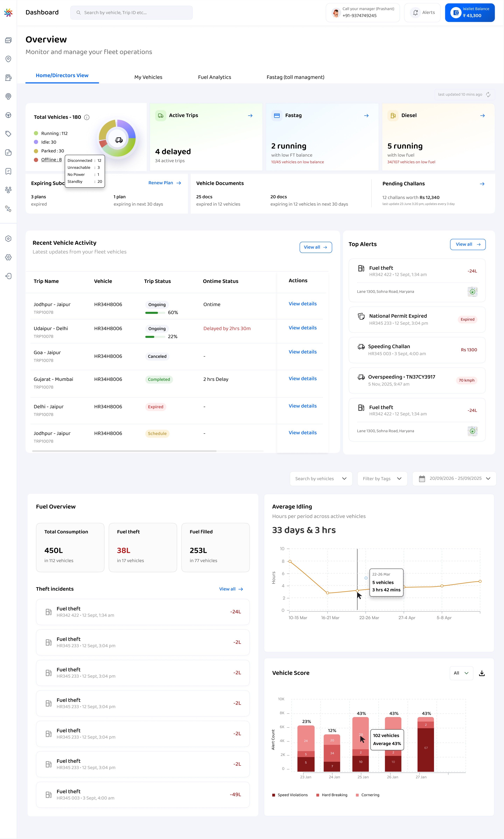View details for Delhi - Jaipur trip
Viewport: 504px width, 839px height.
[303, 406]
